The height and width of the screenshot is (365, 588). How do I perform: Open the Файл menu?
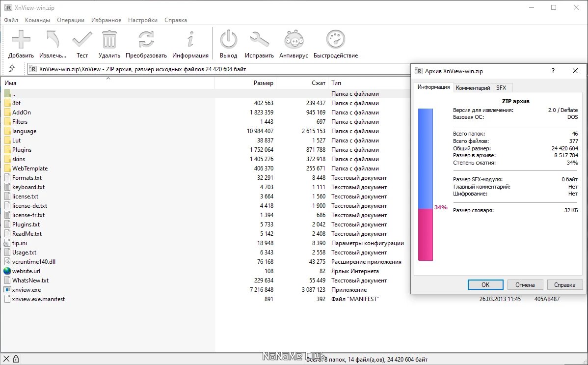coord(11,20)
